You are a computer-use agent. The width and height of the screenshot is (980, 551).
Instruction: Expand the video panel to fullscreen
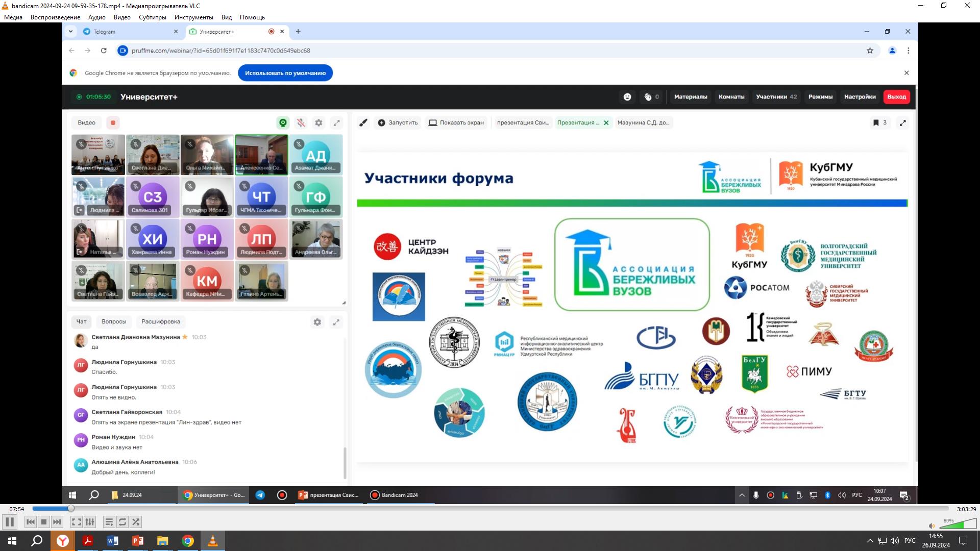coord(336,122)
